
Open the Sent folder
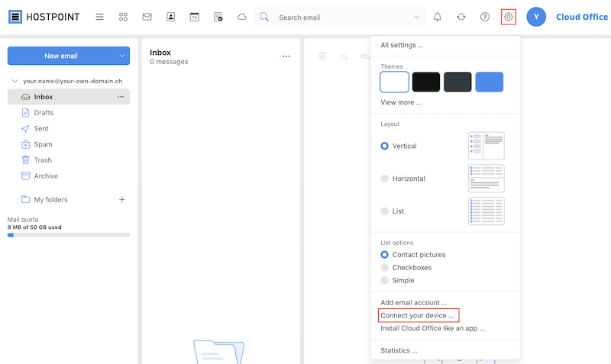41,128
